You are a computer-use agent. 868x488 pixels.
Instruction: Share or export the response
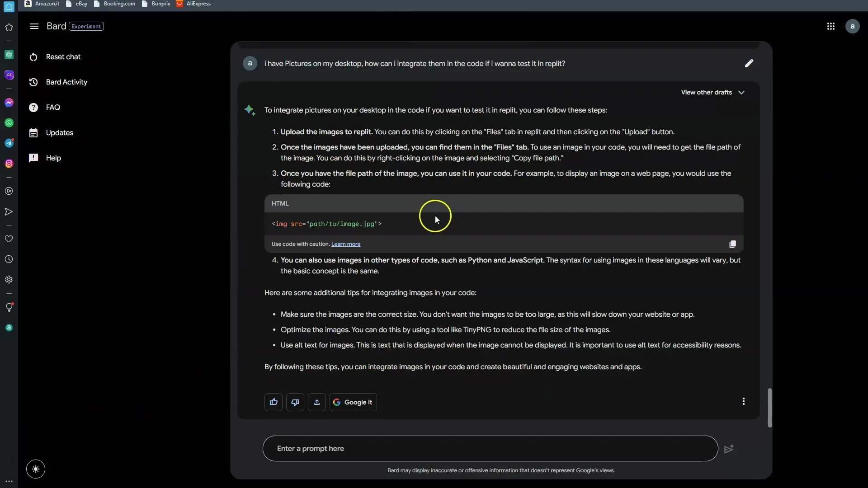[317, 402]
